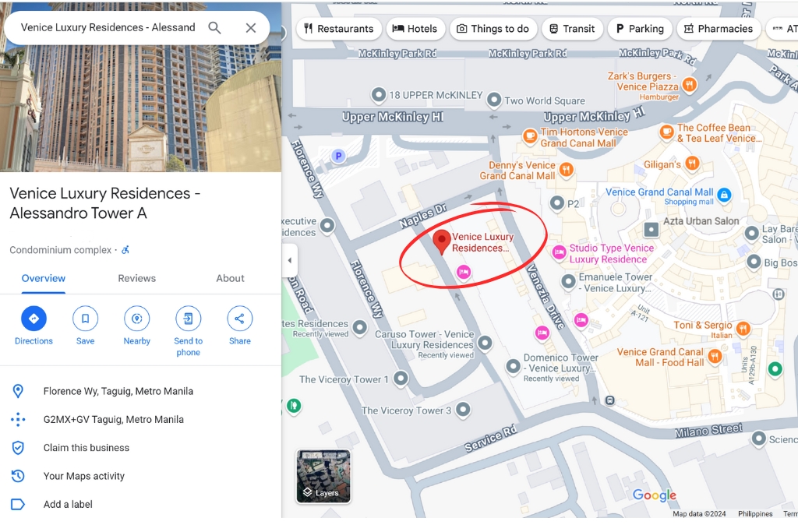Image resolution: width=798 pixels, height=532 pixels.
Task: Click The Viceroy Tower 1 marker
Action: pos(401,378)
